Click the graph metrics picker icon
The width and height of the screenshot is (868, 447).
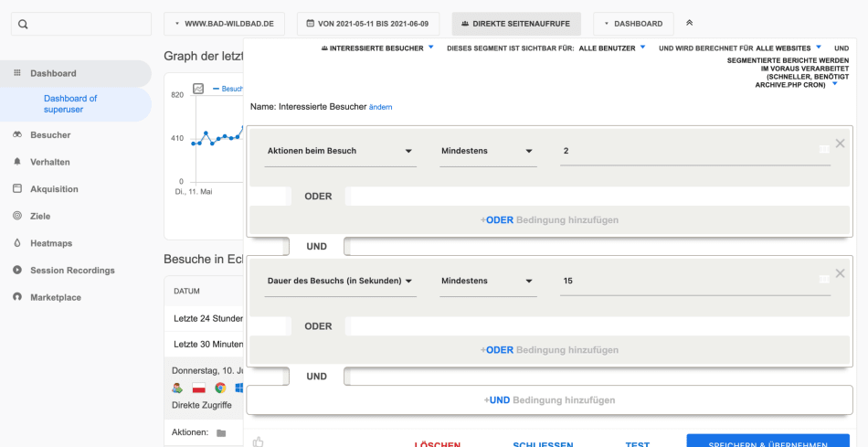[198, 89]
